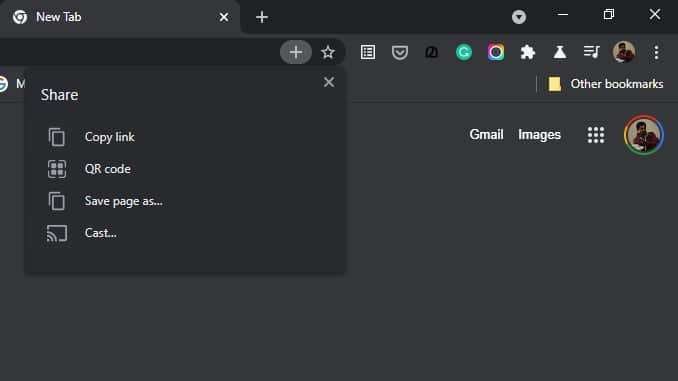Click the Pocket extension icon
The image size is (678, 381).
tap(400, 52)
